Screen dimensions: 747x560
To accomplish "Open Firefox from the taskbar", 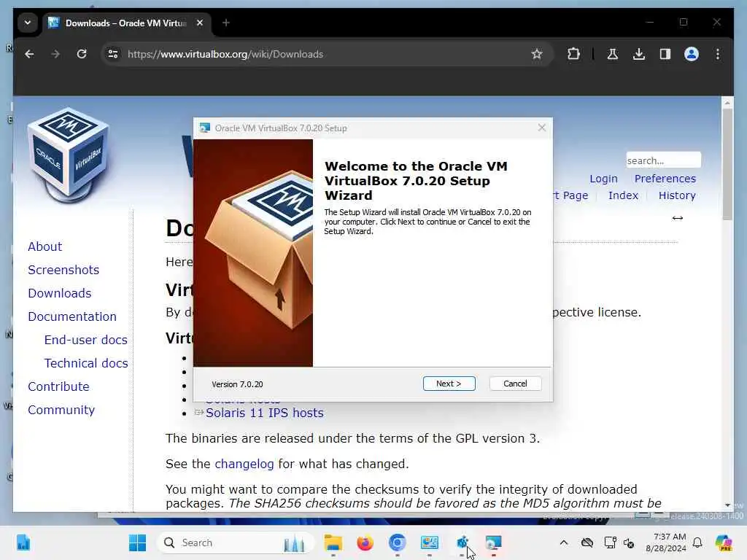I will (x=365, y=542).
